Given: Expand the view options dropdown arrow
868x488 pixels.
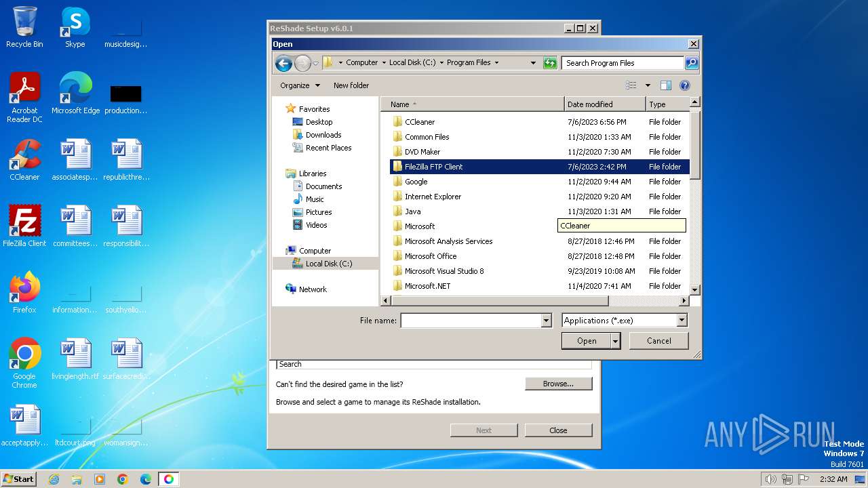Looking at the screenshot, I should click(648, 85).
